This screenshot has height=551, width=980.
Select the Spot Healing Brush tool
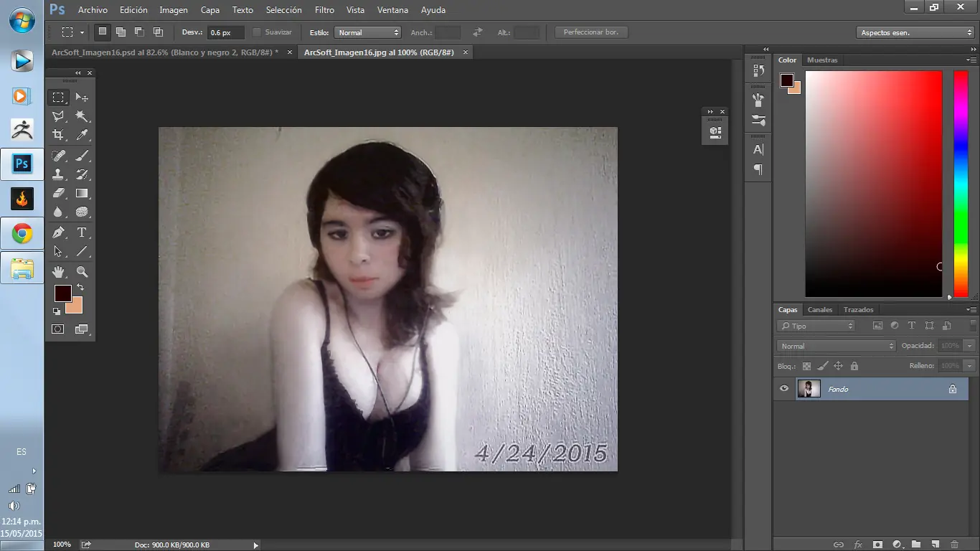(57, 155)
